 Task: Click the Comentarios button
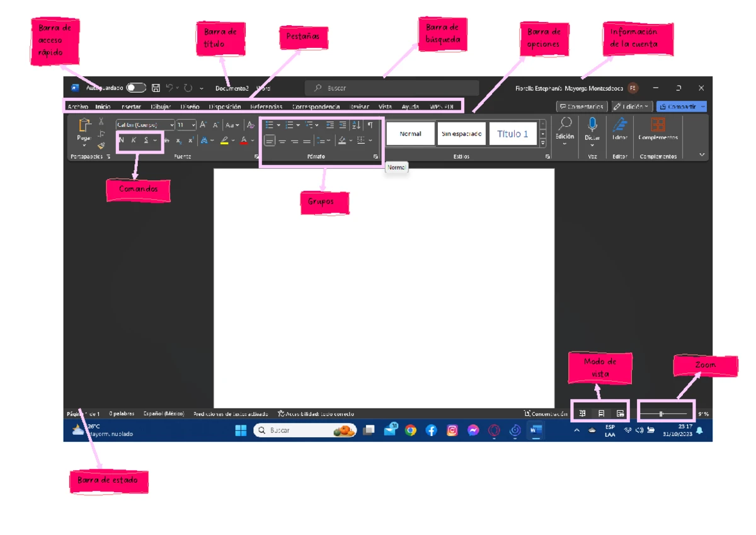click(582, 107)
